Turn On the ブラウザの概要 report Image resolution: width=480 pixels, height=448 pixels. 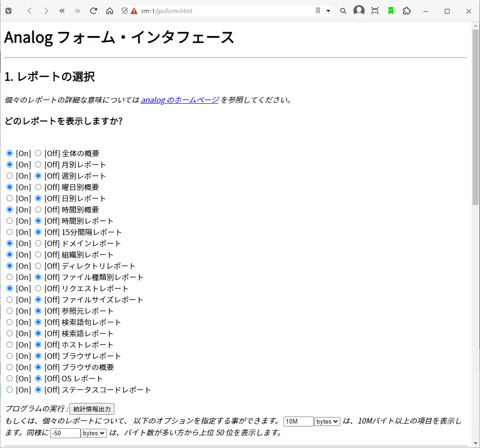pyautogui.click(x=9, y=367)
